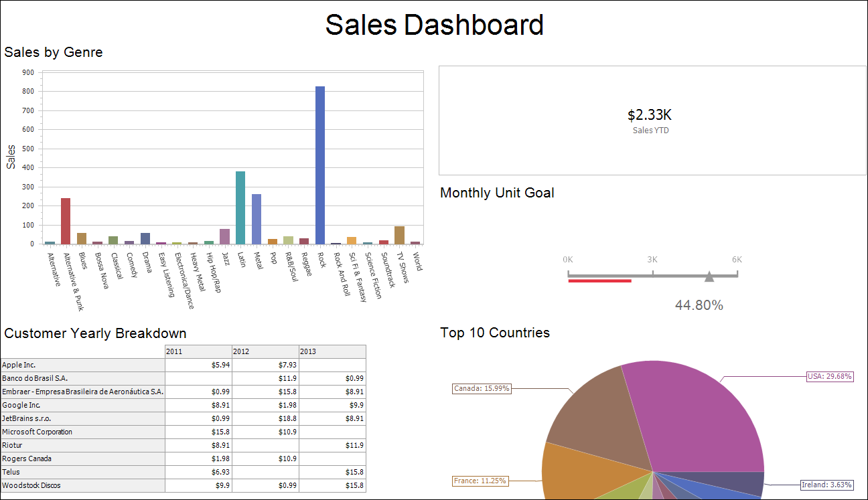Select the Telus row header

point(82,472)
